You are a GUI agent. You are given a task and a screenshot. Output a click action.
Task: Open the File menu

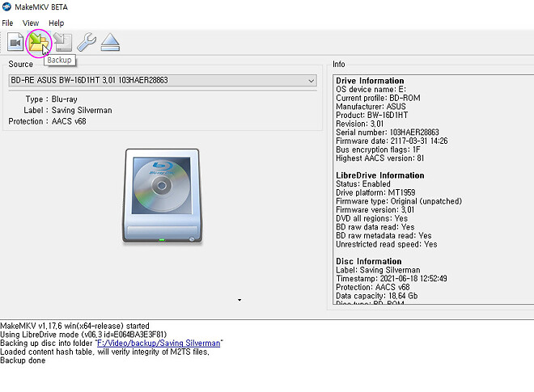coord(7,23)
